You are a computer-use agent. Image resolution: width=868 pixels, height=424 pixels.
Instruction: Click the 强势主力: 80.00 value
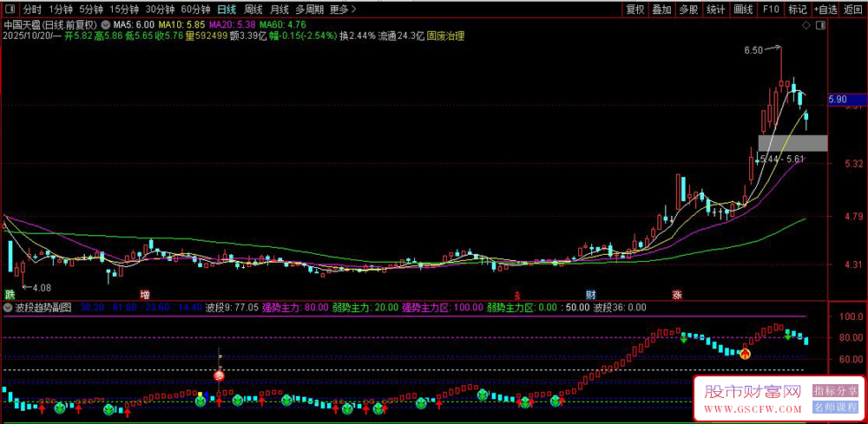click(x=295, y=307)
